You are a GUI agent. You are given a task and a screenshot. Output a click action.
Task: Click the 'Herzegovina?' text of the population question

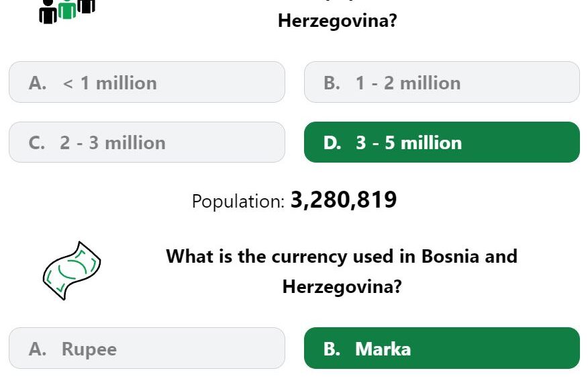tap(337, 21)
